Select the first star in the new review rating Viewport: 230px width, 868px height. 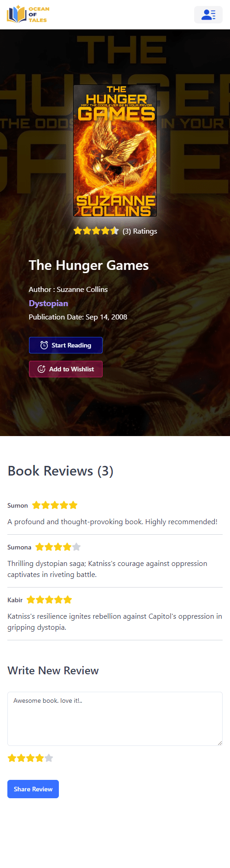[12, 758]
